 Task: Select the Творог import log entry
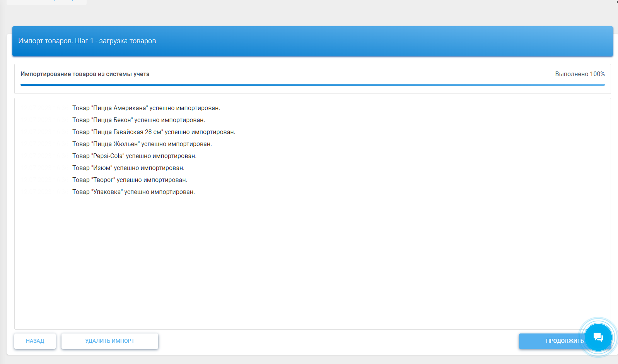click(x=130, y=180)
